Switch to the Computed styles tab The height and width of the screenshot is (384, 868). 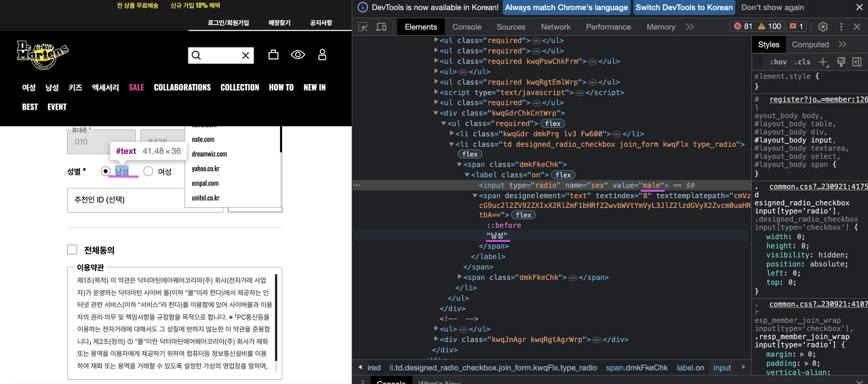pyautogui.click(x=810, y=44)
